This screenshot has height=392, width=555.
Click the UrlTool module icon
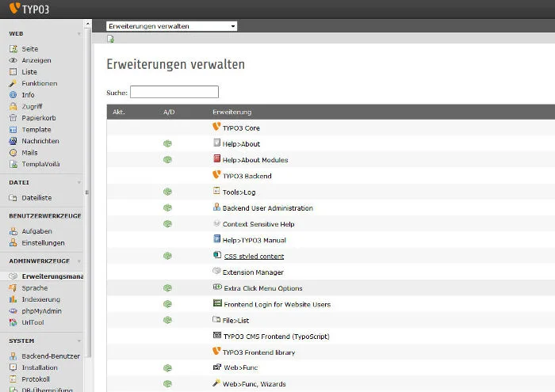click(x=13, y=322)
